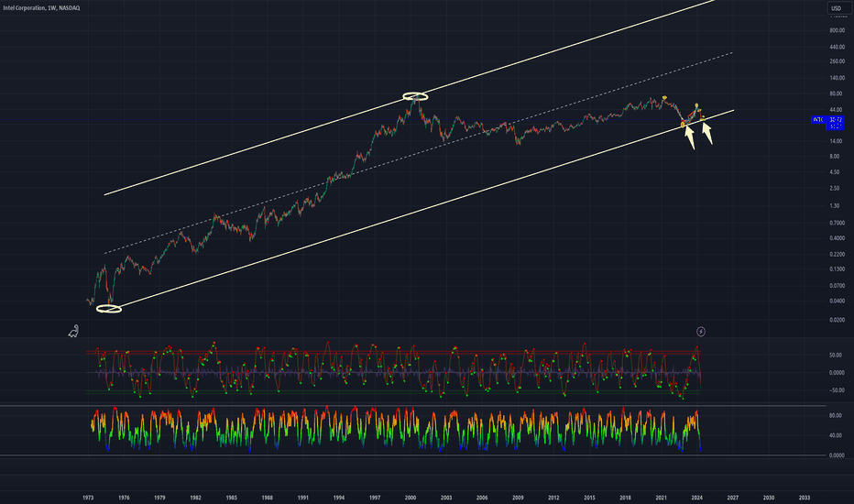Click the -50.00 oscillator scale label

[x=838, y=390]
